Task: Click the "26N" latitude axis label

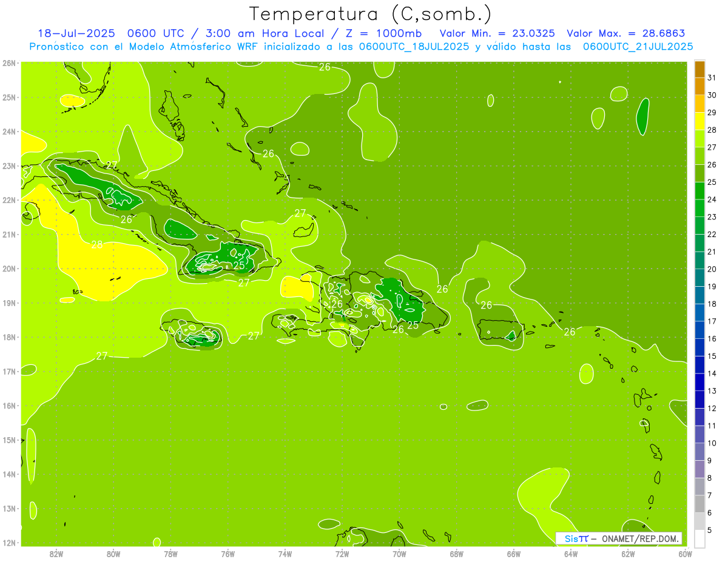Action: [8, 63]
